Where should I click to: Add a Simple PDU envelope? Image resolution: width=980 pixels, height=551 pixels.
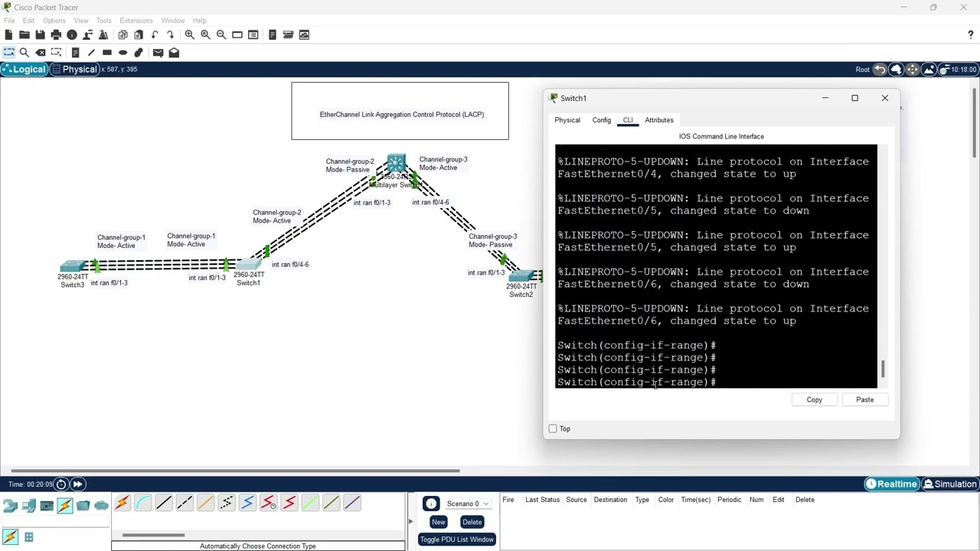point(158,53)
